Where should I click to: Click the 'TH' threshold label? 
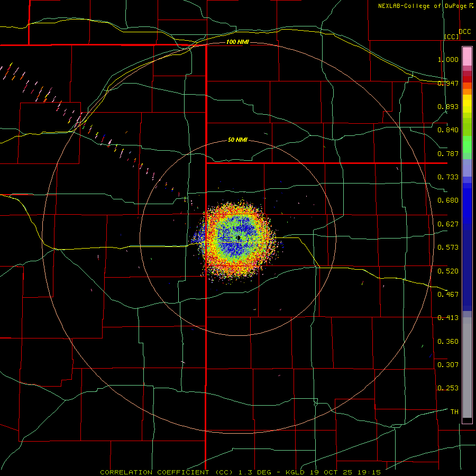454,412
